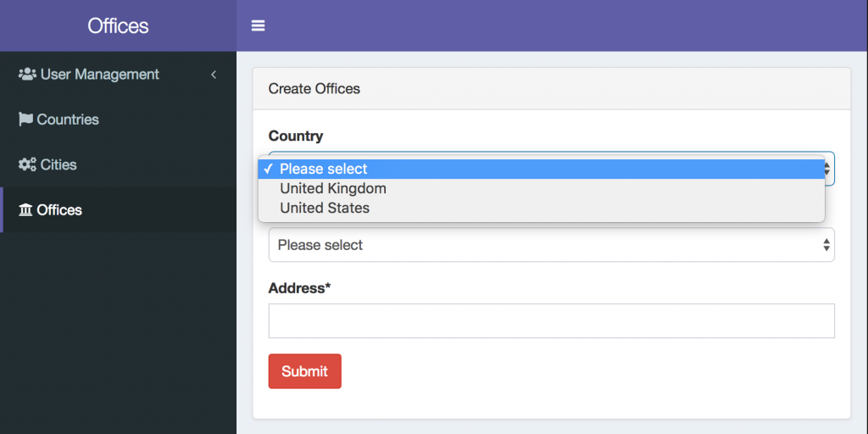This screenshot has width=868, height=434.
Task: Toggle sidebar with hamburger menu icon
Action: [258, 25]
